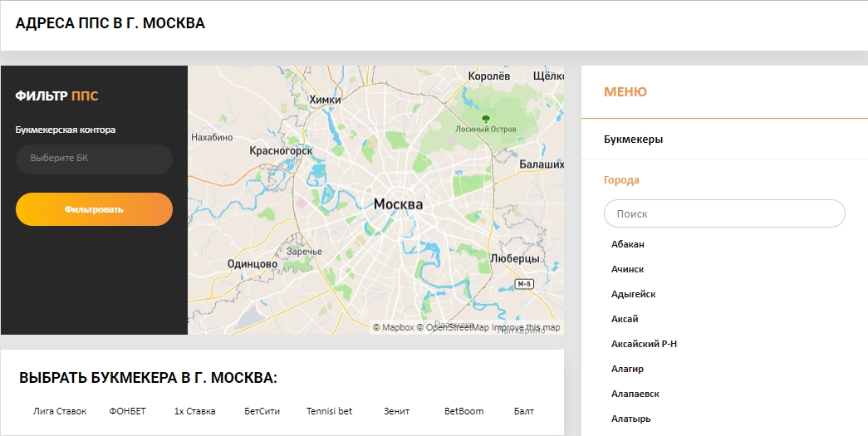This screenshot has height=436, width=868.
Task: Open the Букмекеры menu item
Action: (x=633, y=140)
